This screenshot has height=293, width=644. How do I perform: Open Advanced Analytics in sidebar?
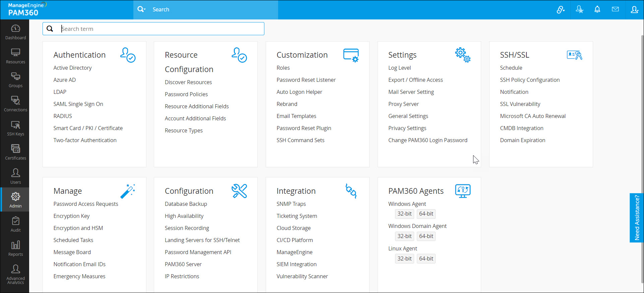click(15, 274)
